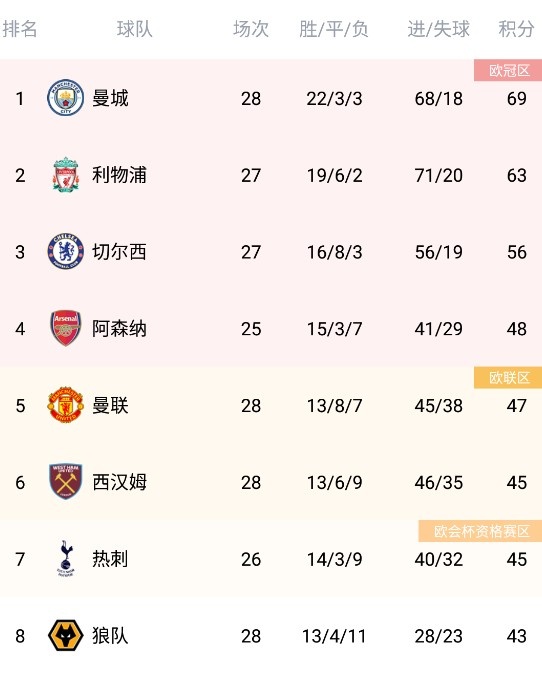Select the 积分 column header
542x692 pixels.
[516, 29]
